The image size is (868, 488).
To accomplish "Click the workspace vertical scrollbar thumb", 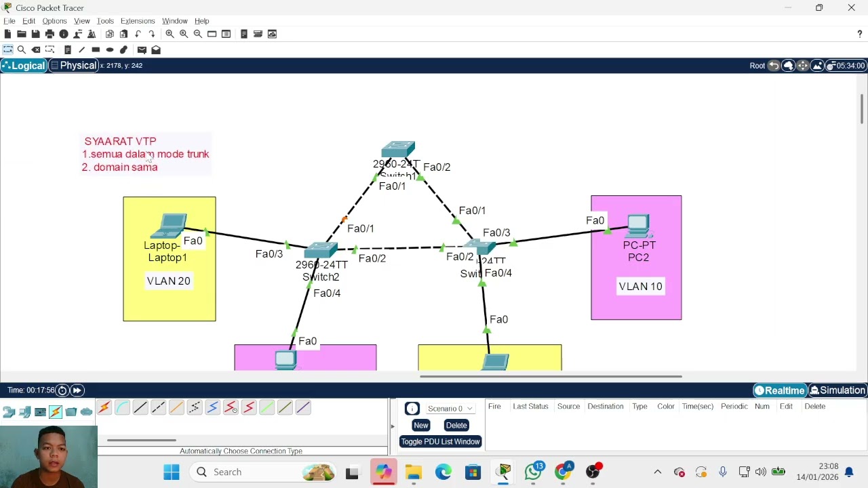I will (862, 110).
